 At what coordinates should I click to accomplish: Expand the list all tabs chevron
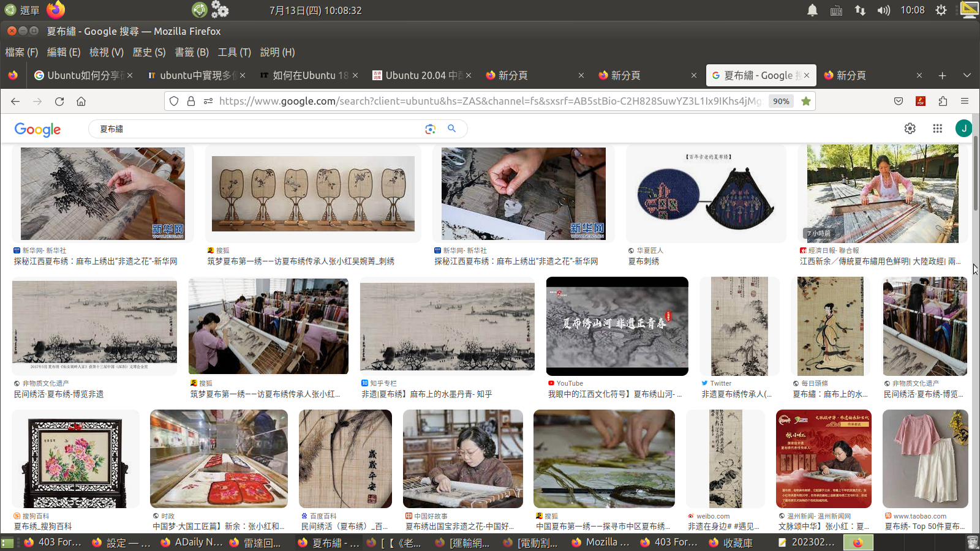point(967,75)
